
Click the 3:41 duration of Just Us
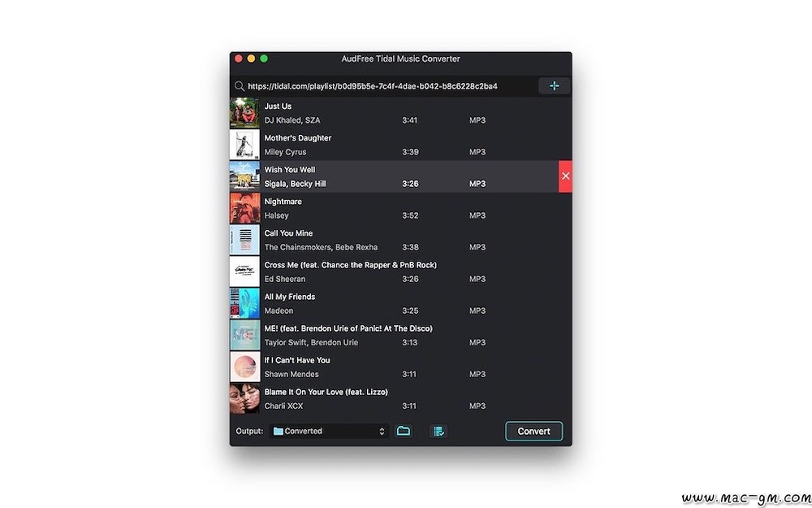pyautogui.click(x=410, y=120)
